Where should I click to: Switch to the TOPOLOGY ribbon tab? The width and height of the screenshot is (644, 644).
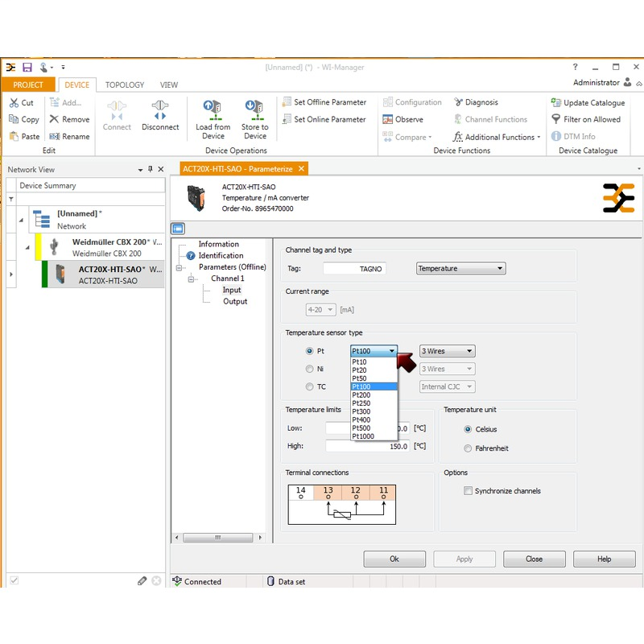coord(125,85)
